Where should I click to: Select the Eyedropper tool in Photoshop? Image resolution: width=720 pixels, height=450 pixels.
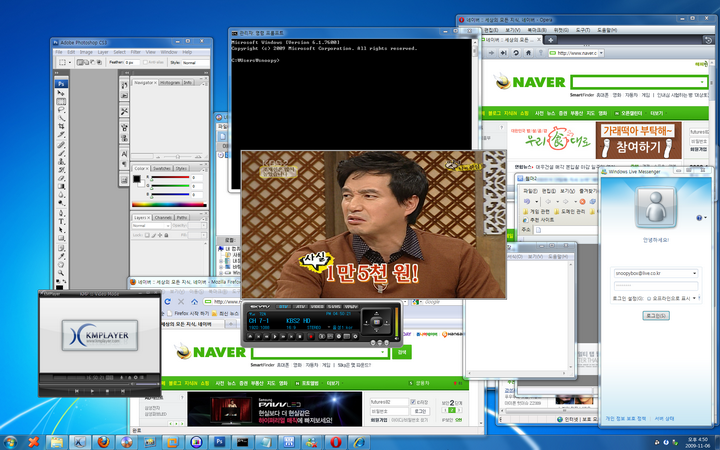click(61, 256)
